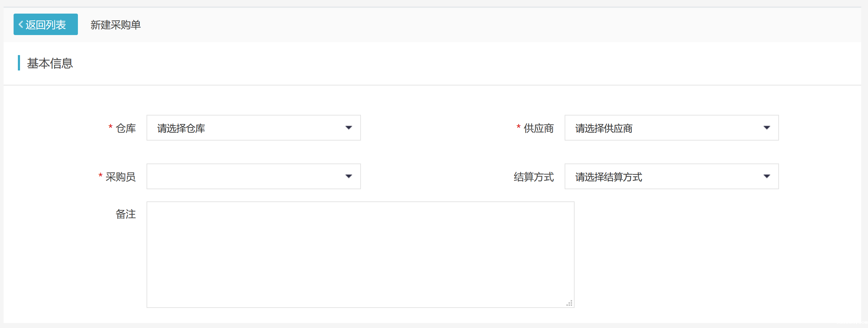
Task: Open the 请选择仓库 dropdown
Action: 250,128
